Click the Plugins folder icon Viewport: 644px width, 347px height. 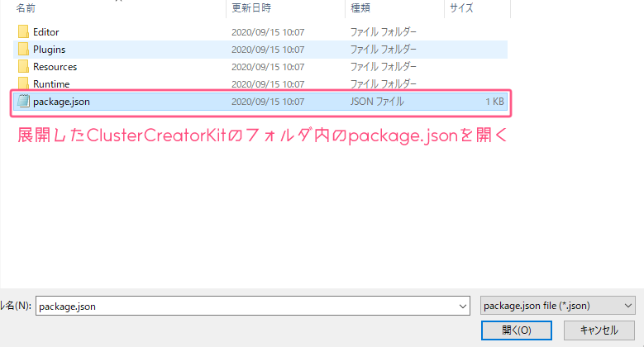click(x=23, y=50)
